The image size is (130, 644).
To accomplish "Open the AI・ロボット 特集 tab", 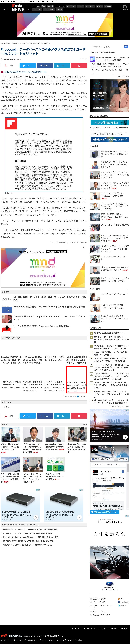I will (37, 10).
